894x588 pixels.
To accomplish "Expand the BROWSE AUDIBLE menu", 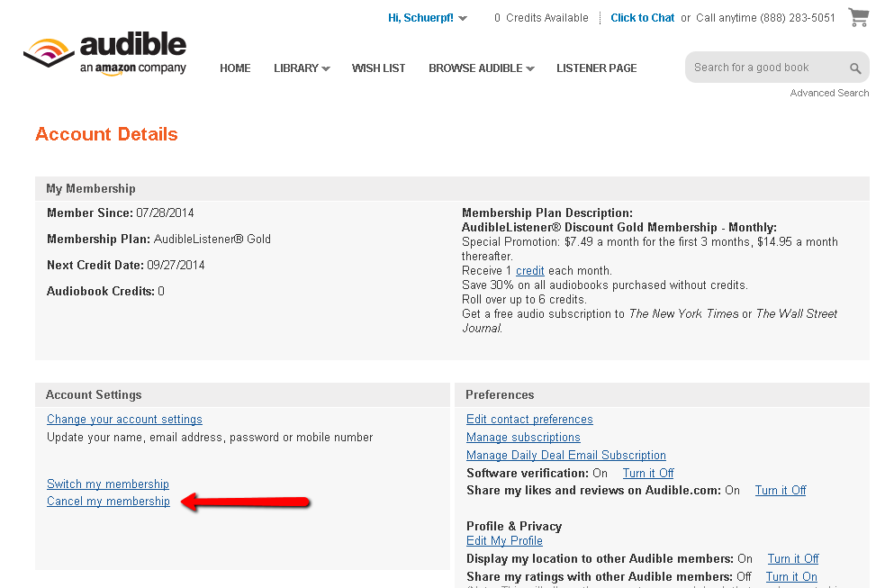I will tap(481, 68).
